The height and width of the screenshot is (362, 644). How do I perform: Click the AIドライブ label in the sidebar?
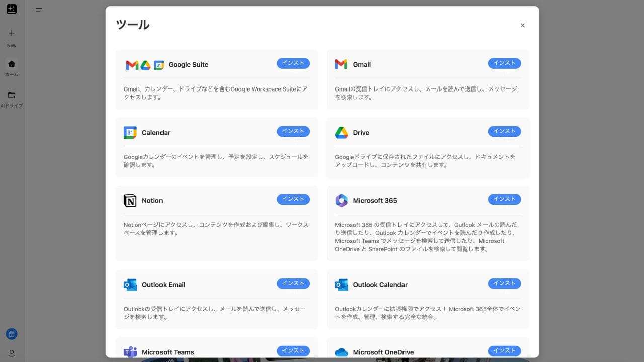12,106
